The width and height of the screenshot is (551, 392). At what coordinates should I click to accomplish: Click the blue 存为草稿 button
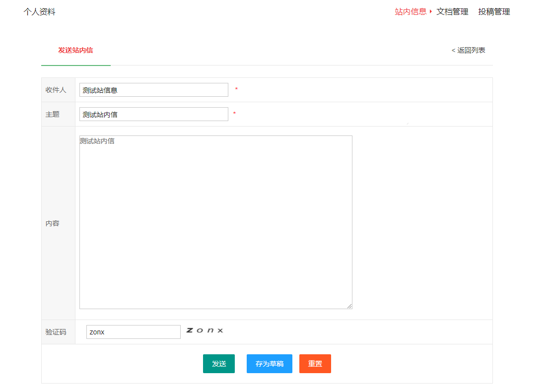click(x=270, y=364)
